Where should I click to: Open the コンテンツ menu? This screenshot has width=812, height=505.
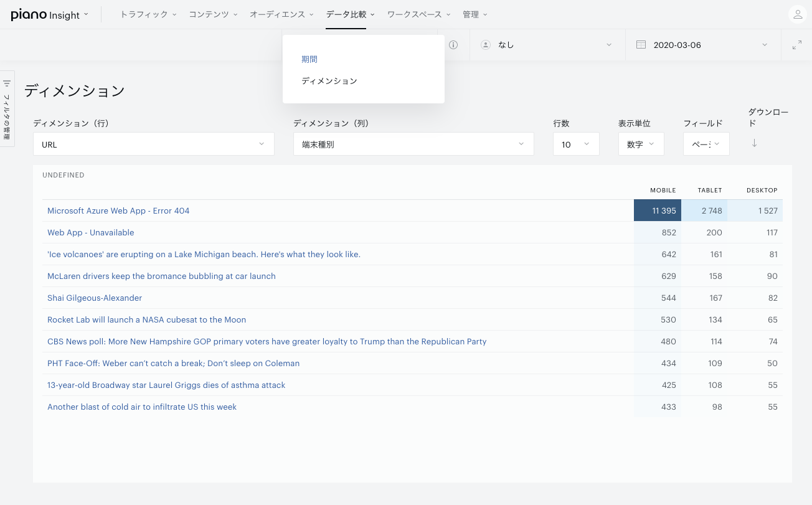pos(213,14)
